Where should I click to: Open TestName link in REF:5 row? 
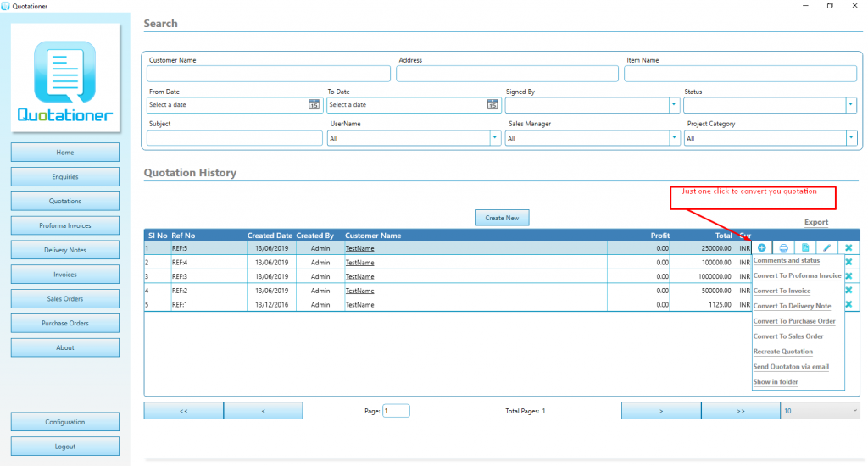pyautogui.click(x=359, y=248)
